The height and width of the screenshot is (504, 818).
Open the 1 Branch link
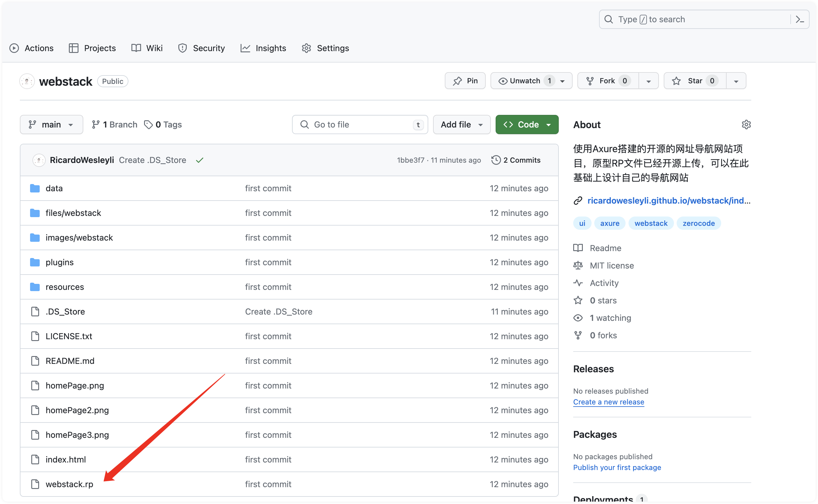pyautogui.click(x=115, y=125)
